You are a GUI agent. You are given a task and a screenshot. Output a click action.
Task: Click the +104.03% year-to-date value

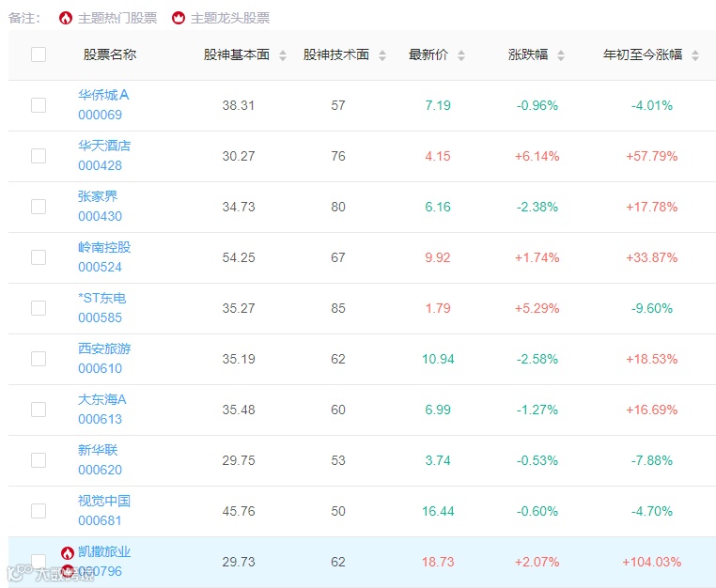click(x=651, y=562)
